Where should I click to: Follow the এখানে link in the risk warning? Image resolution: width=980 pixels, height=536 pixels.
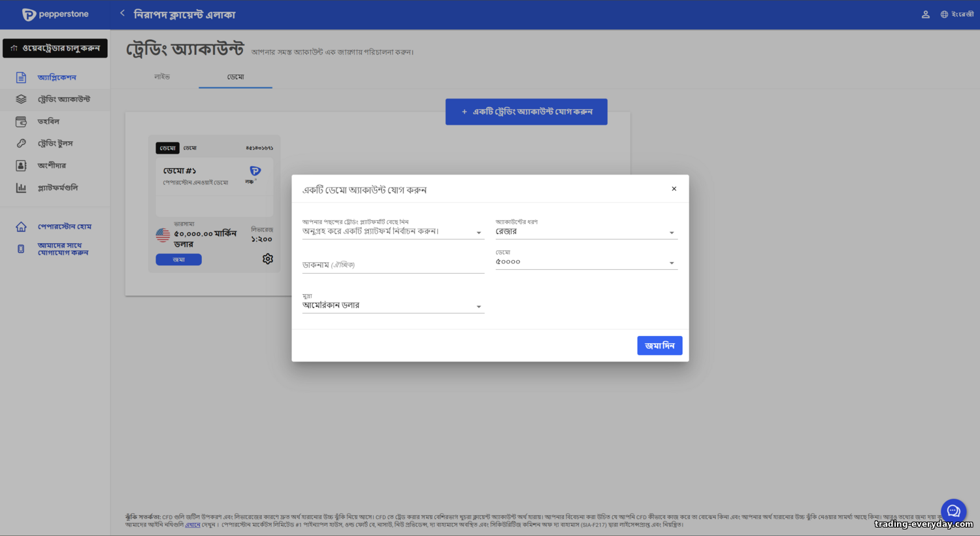click(x=193, y=525)
